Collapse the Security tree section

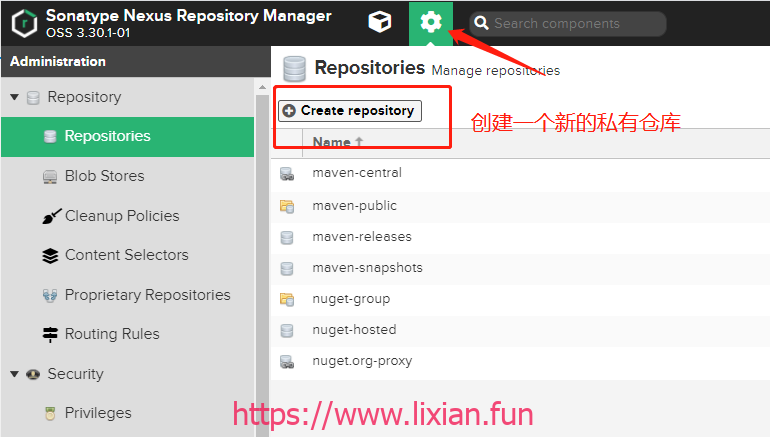[x=15, y=374]
